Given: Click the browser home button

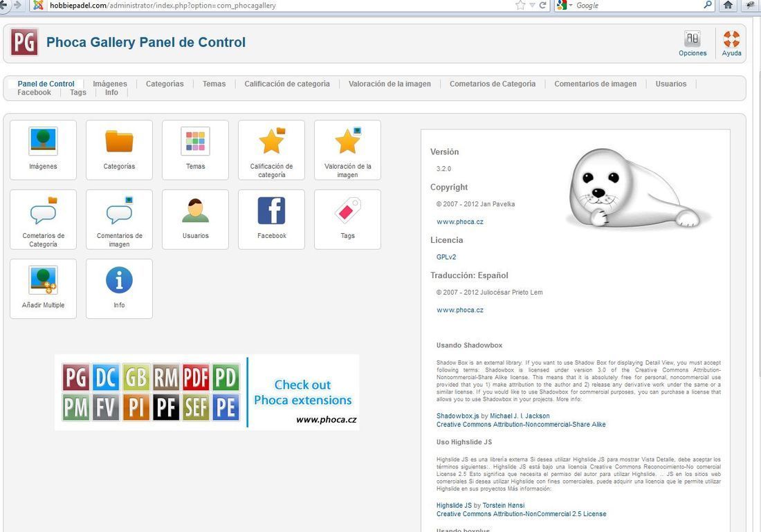Looking at the screenshot, I should (x=728, y=6).
